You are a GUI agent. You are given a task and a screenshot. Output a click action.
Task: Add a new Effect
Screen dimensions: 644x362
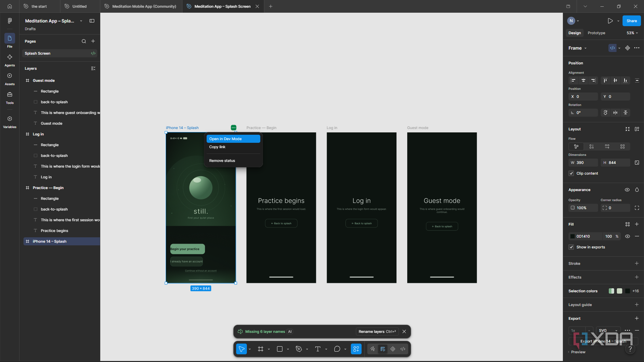tap(637, 277)
